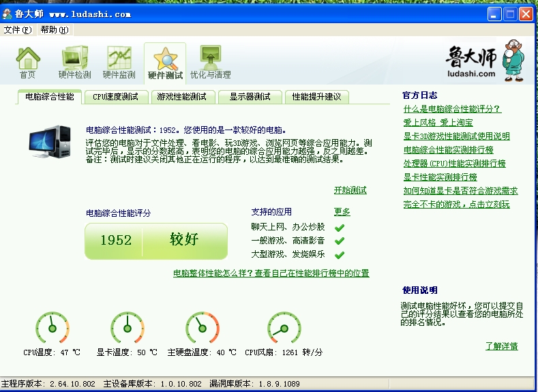Open 显卡性能实测排行榜 link
The height and width of the screenshot is (392, 538).
pos(440,177)
